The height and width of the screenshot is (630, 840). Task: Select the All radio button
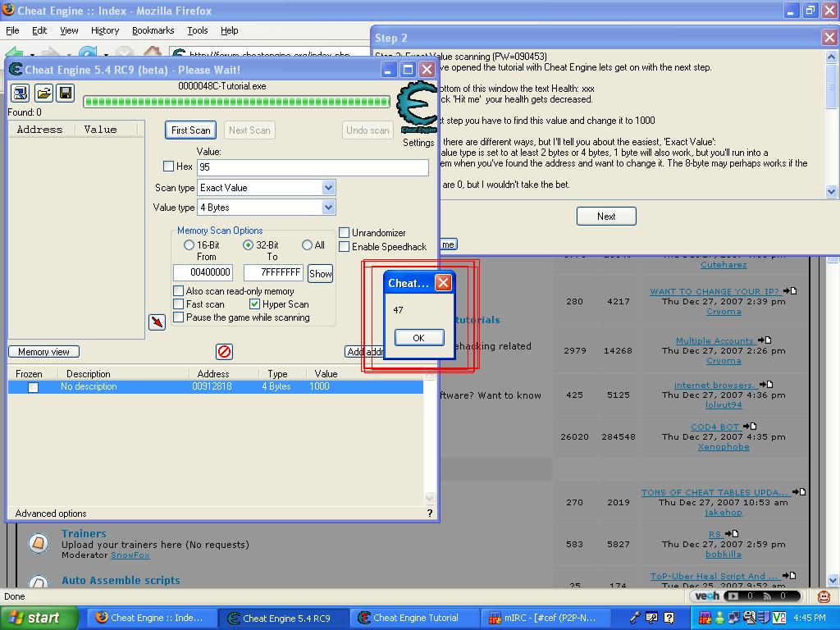307,244
